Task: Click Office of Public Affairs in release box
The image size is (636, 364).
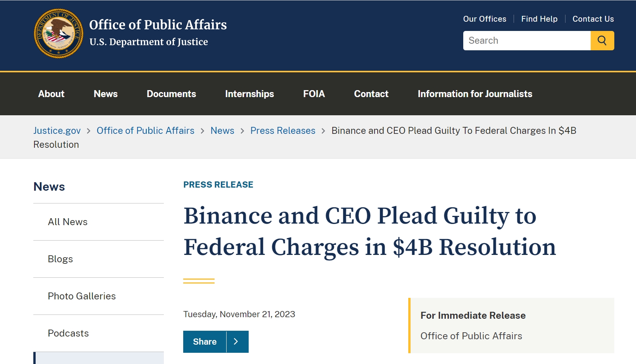Action: click(x=471, y=336)
